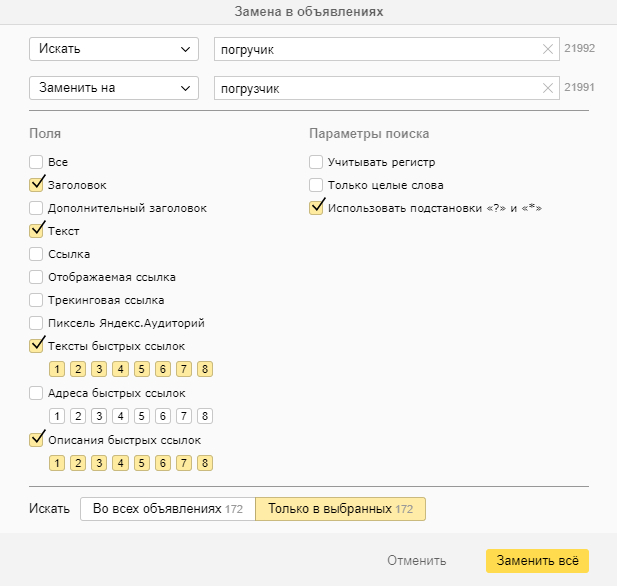The width and height of the screenshot is (617, 586).
Task: Click the Отменить button
Action: [x=416, y=560]
